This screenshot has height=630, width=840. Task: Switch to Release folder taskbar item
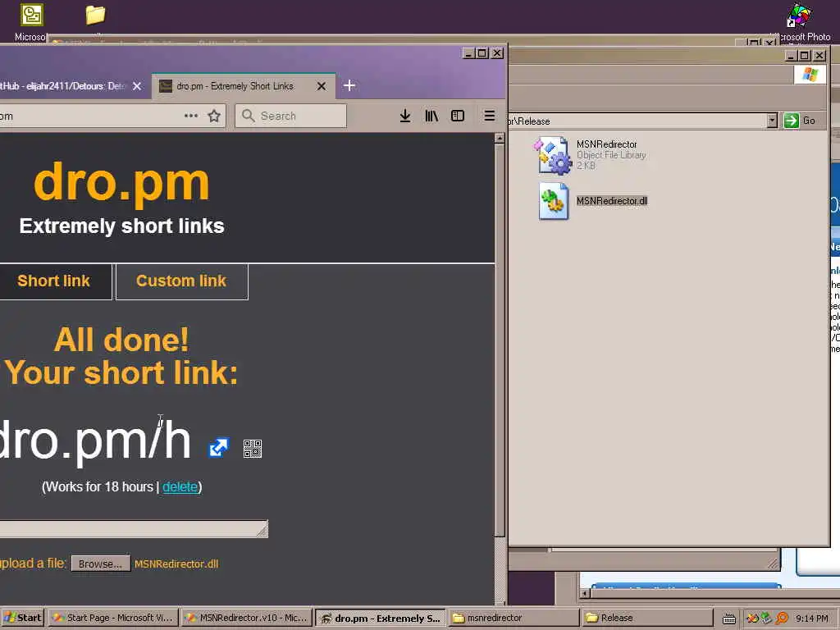(x=647, y=618)
